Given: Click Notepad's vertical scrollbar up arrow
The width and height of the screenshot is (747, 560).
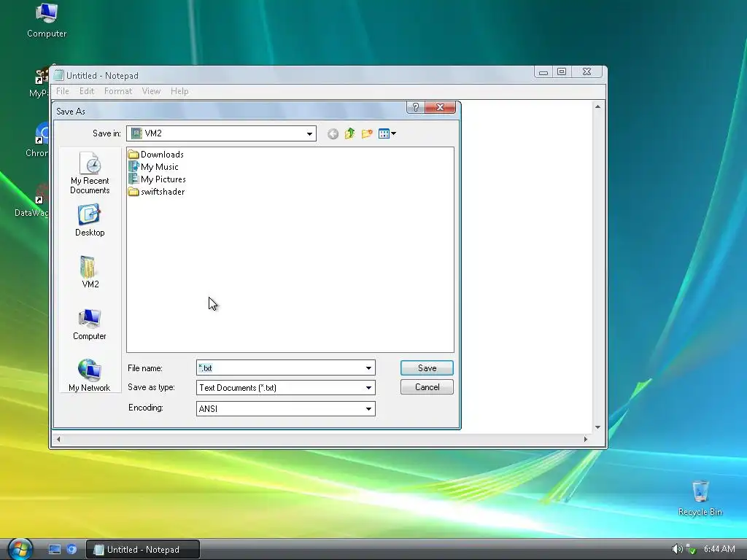Looking at the screenshot, I should pyautogui.click(x=597, y=106).
